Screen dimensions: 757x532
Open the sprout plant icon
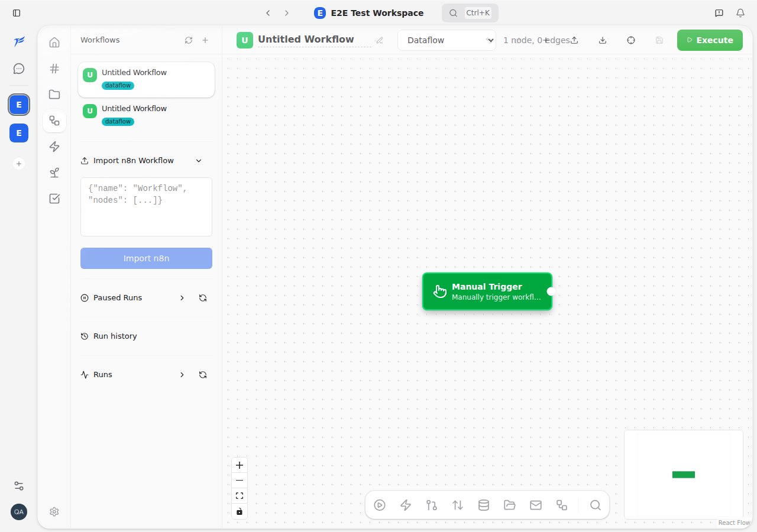pos(54,173)
